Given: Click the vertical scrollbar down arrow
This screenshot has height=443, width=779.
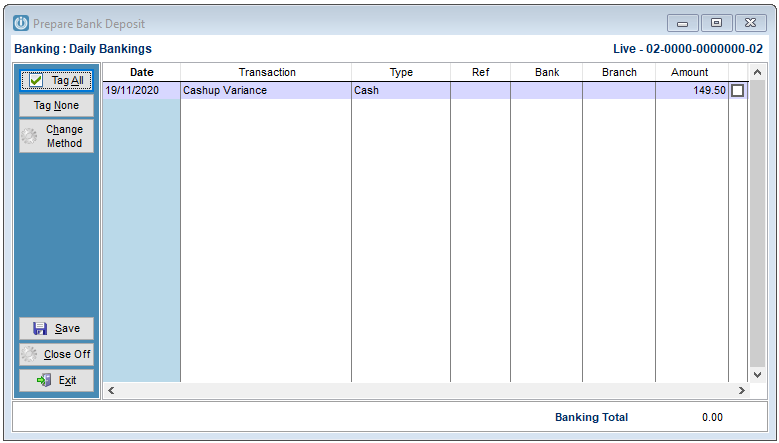Looking at the screenshot, I should pos(757,375).
